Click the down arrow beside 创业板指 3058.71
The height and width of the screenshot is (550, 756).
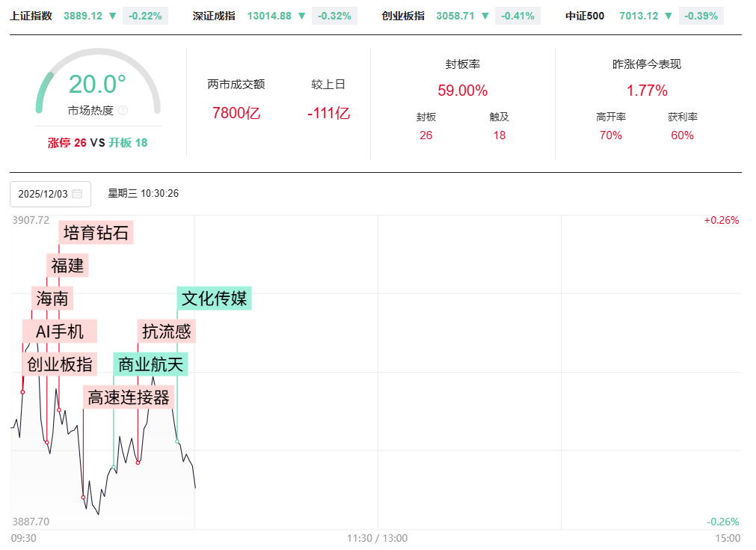[x=485, y=16]
